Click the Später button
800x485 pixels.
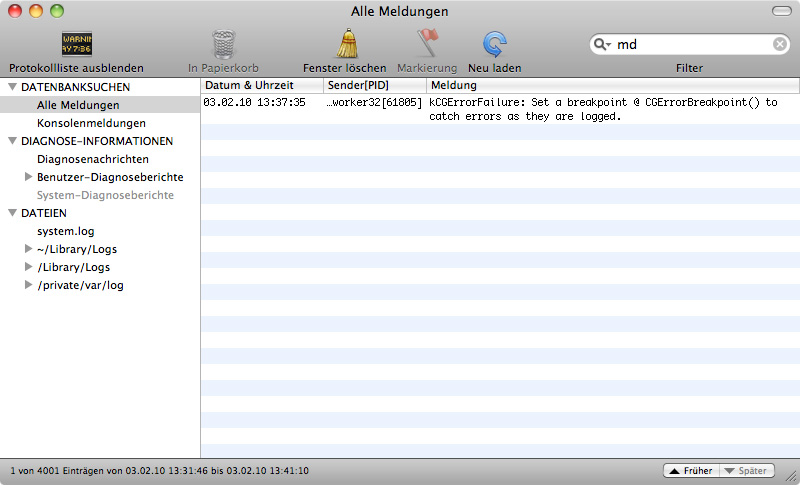coord(747,471)
